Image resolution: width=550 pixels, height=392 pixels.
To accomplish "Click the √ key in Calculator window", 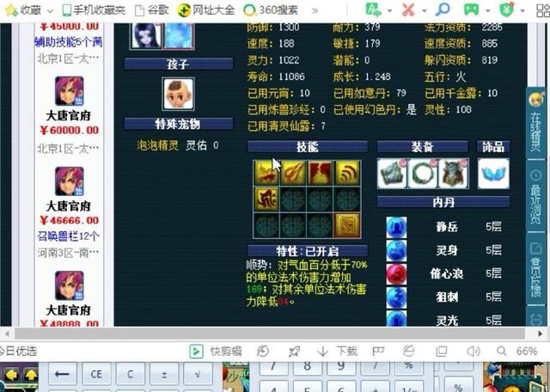I will pos(198,374).
